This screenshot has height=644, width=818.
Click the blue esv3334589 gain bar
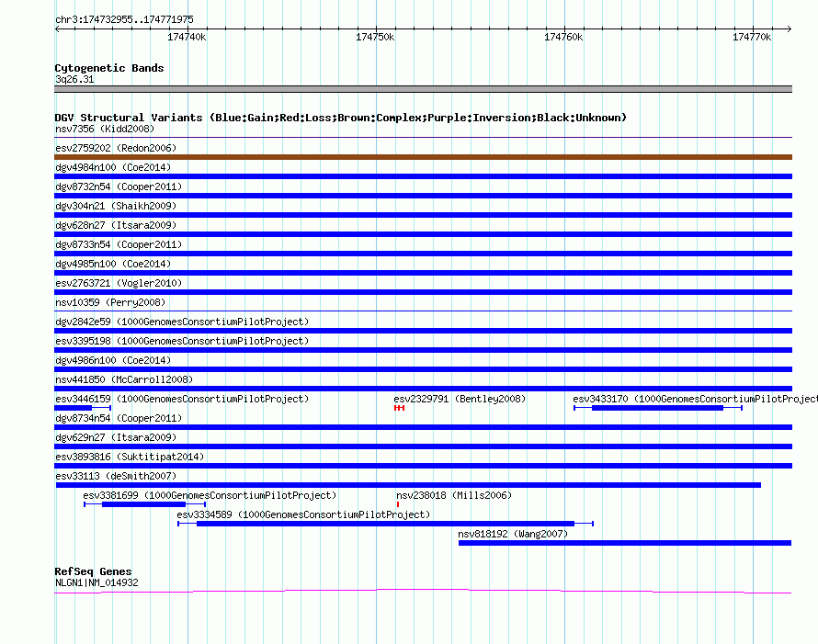(x=385, y=524)
